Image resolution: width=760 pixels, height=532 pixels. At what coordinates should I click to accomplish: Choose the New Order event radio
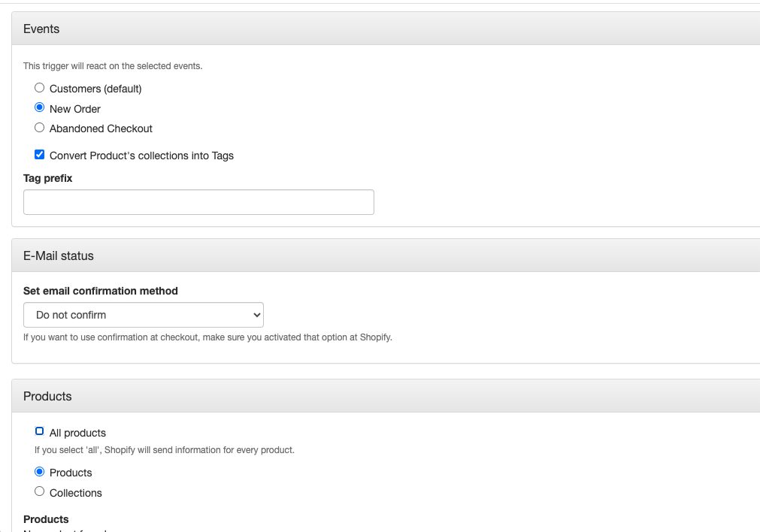(x=39, y=107)
